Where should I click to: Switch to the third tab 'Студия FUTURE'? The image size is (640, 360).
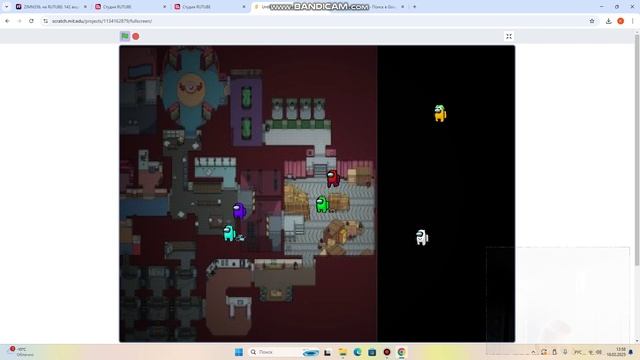pos(209,7)
